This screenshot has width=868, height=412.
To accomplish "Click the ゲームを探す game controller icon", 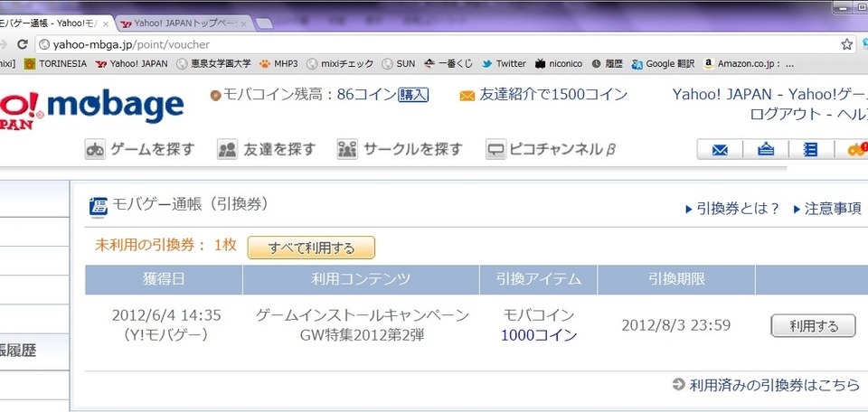I will tap(95, 149).
